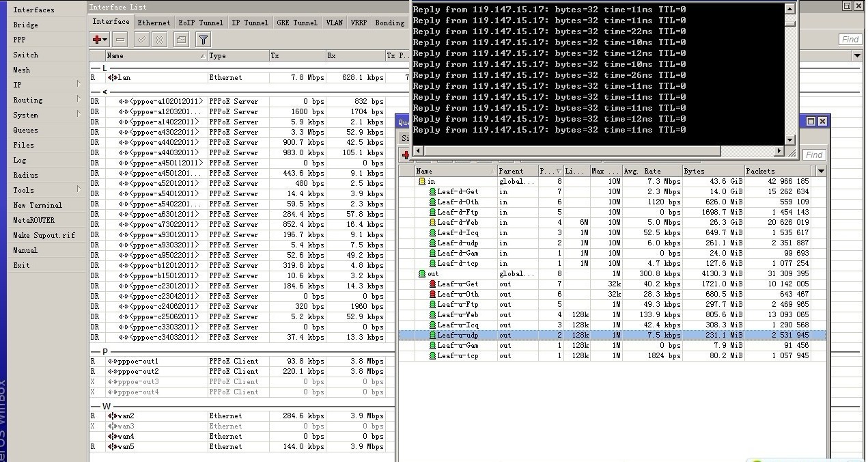Click the red plus Add button in Interface List
This screenshot has height=462, width=868.
tap(100, 40)
